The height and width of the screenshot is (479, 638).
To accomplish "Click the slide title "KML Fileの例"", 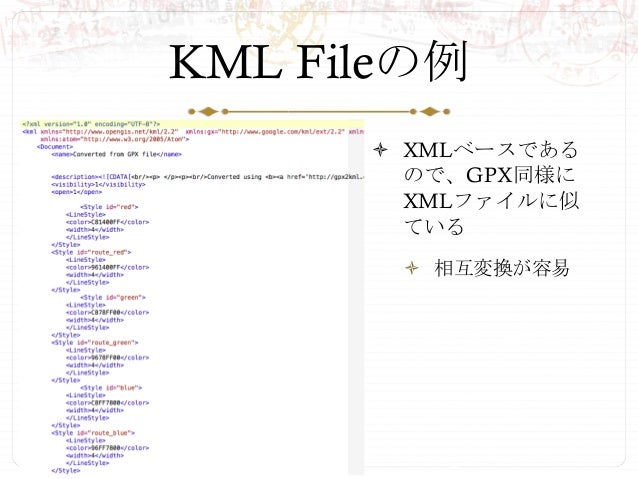I will point(319,62).
